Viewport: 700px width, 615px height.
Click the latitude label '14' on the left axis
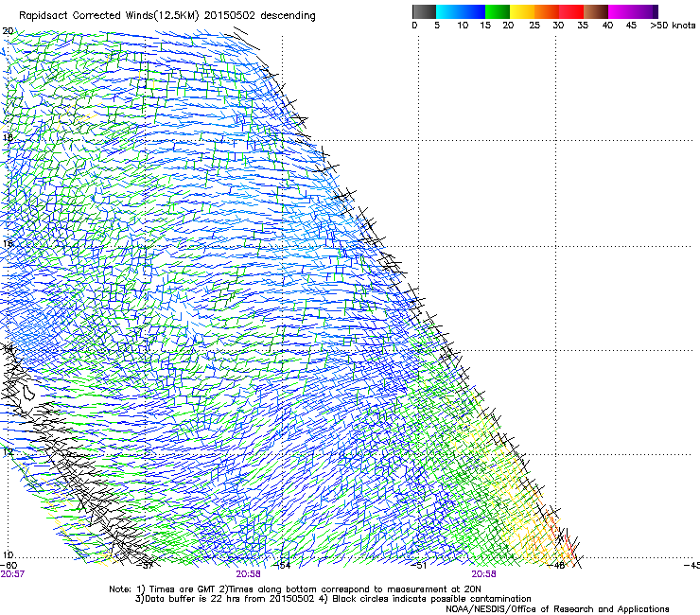(8, 348)
